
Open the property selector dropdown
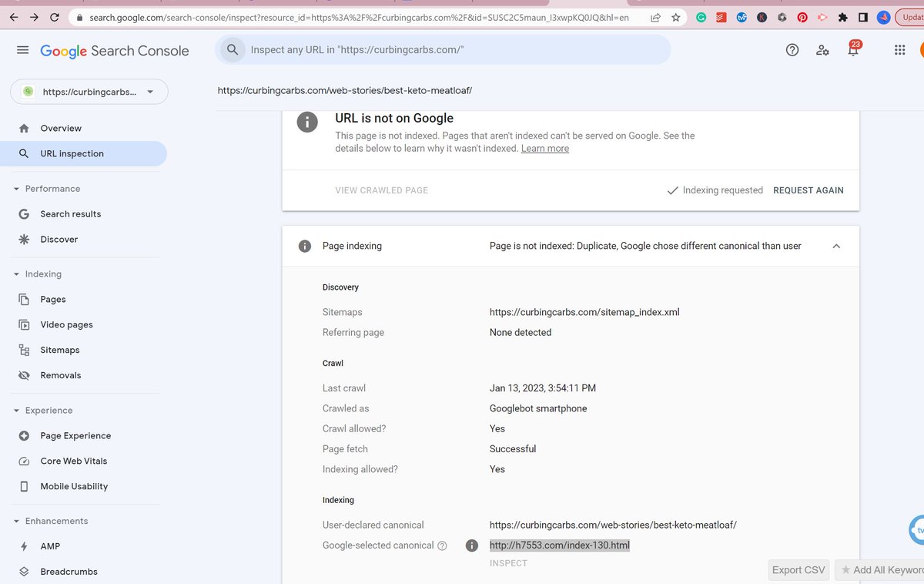point(89,92)
